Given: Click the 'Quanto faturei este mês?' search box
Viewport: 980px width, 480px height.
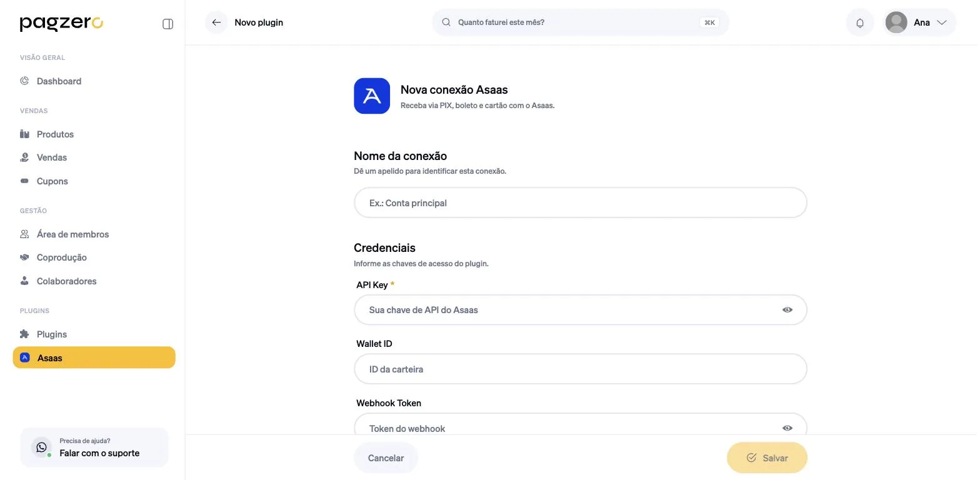Looking at the screenshot, I should [x=581, y=22].
